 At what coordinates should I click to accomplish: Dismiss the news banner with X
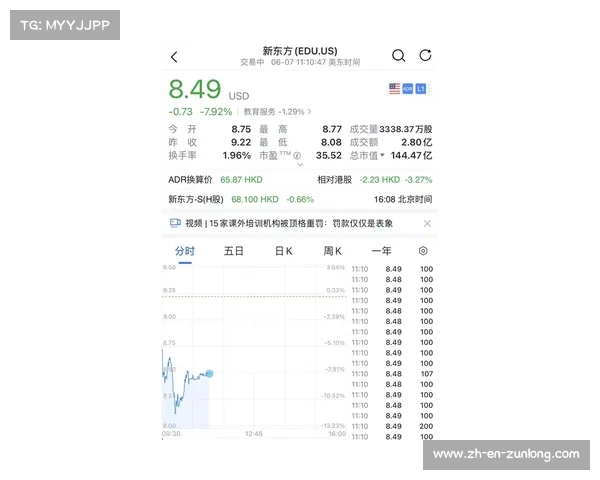[x=427, y=223]
